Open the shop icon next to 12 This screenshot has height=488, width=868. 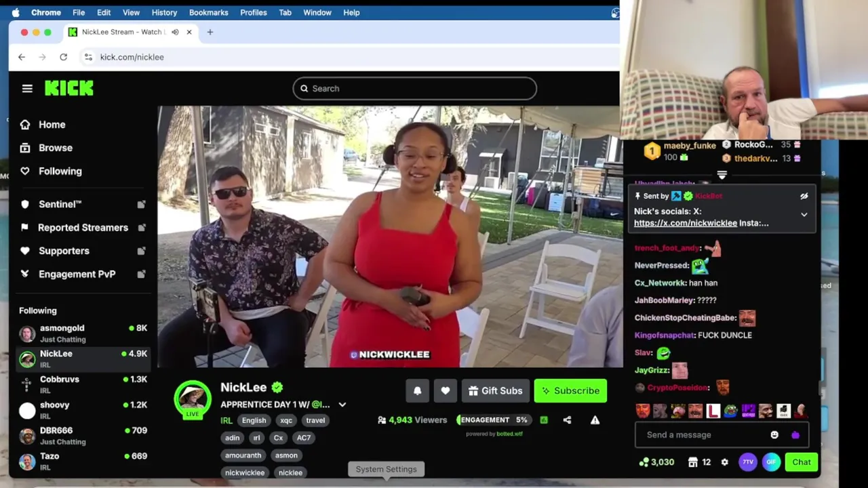[x=692, y=462]
